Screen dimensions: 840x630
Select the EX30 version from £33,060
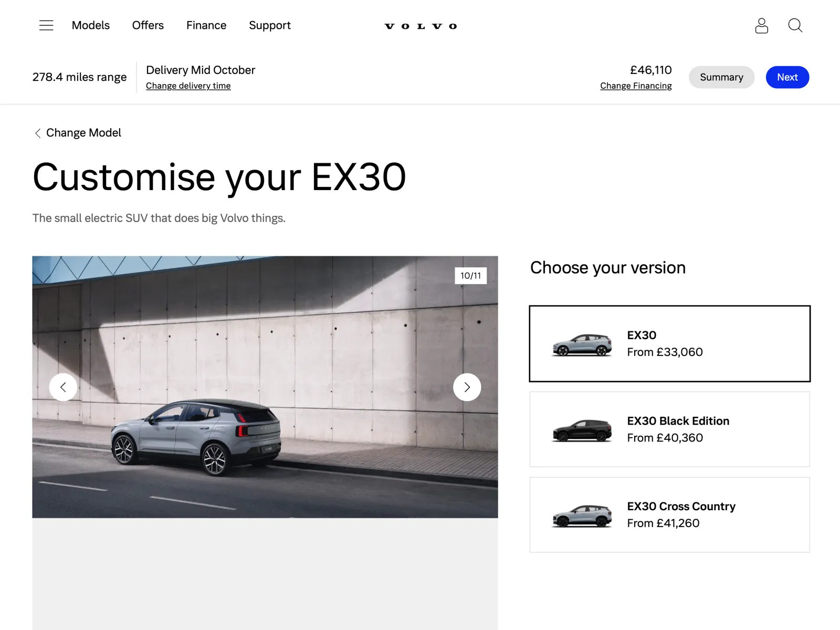669,343
